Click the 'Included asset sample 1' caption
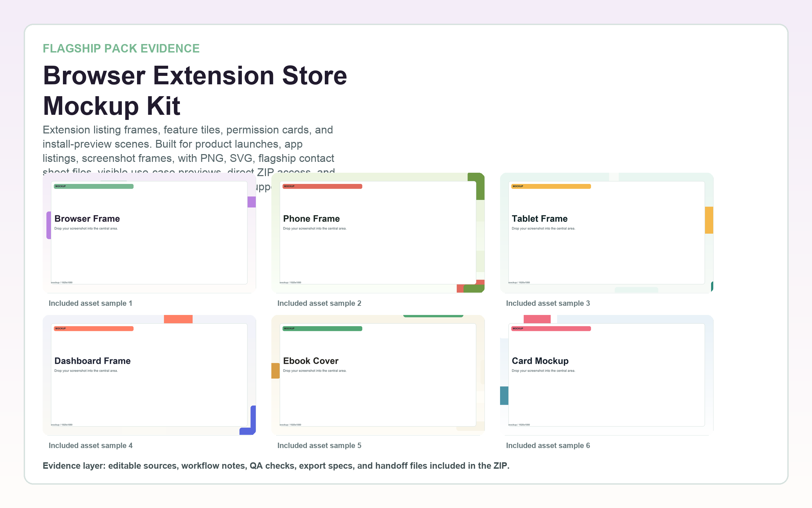Screen dimensions: 812x508 pyautogui.click(x=90, y=303)
